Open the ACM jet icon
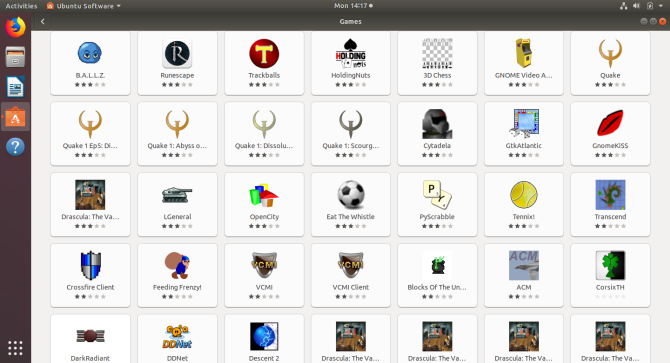This screenshot has width=670, height=363. click(x=524, y=265)
